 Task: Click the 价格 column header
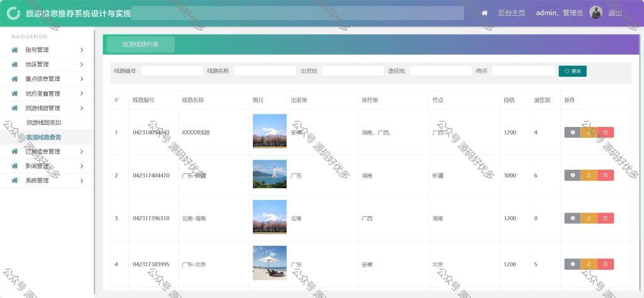click(509, 100)
